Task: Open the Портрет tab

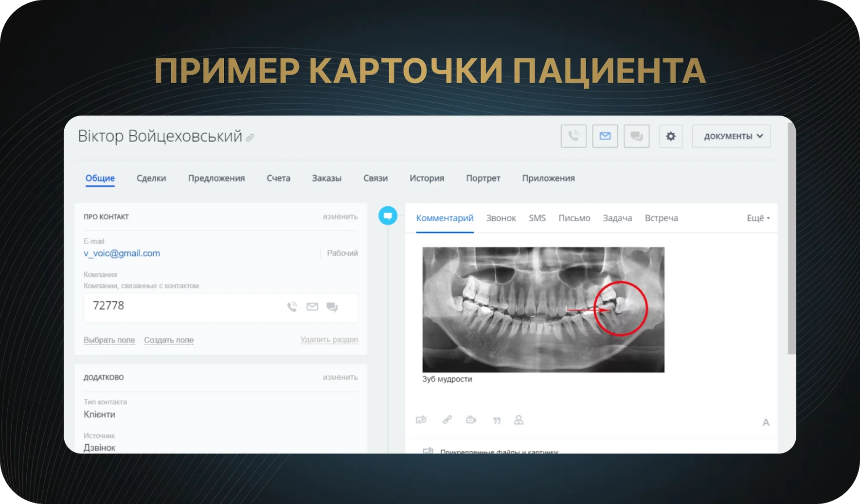Action: pos(483,178)
